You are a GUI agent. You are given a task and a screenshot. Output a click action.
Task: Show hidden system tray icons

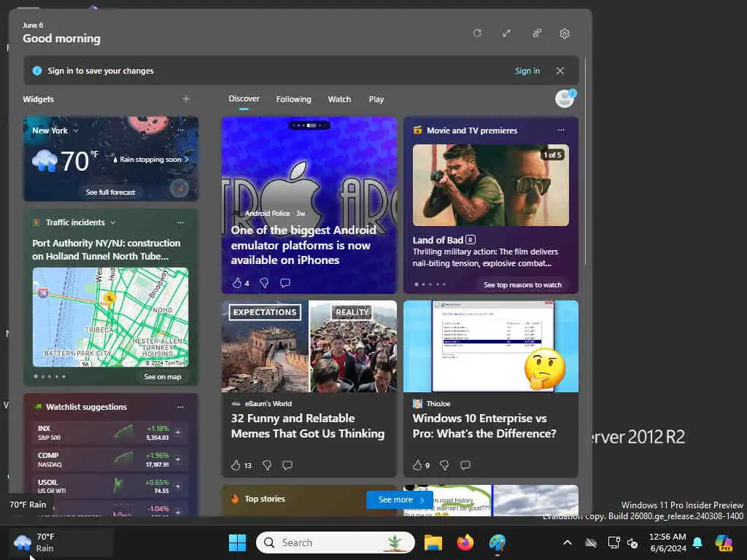[x=567, y=542]
